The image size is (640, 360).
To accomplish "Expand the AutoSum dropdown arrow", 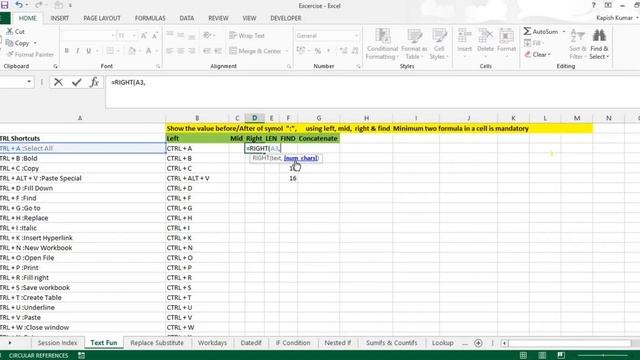I will [564, 31].
